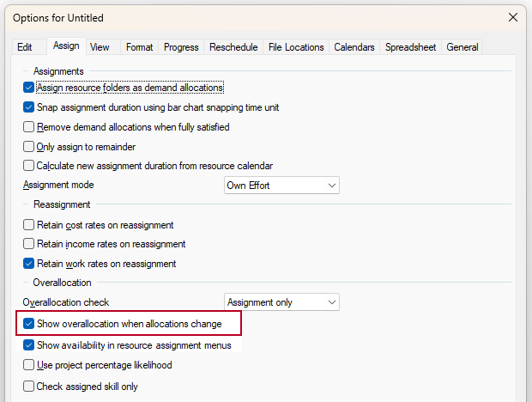This screenshot has height=402, width=532.
Task: Open the Assignment mode Own Effort dropdown
Action: pos(281,186)
